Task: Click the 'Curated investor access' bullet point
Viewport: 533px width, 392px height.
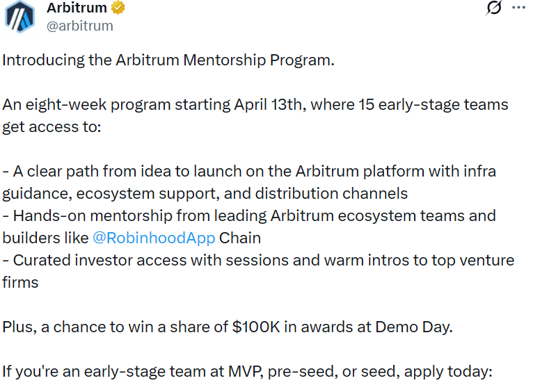Action: tap(257, 260)
